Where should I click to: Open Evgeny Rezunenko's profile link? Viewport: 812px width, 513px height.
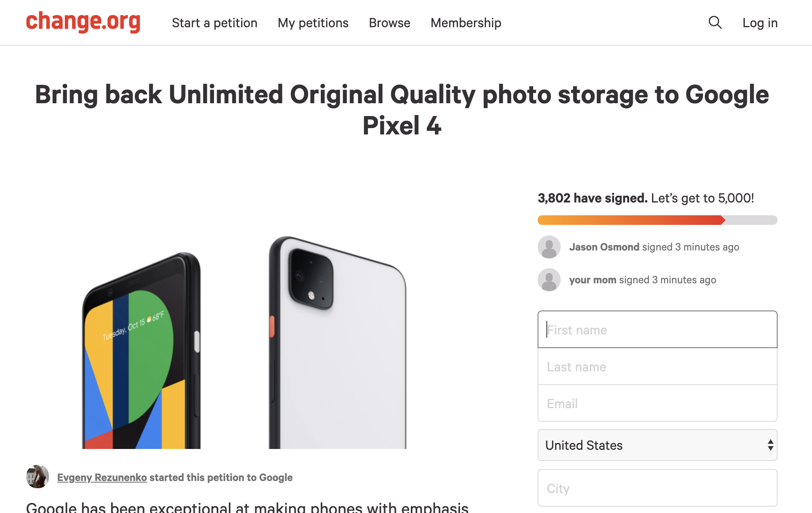tap(102, 477)
